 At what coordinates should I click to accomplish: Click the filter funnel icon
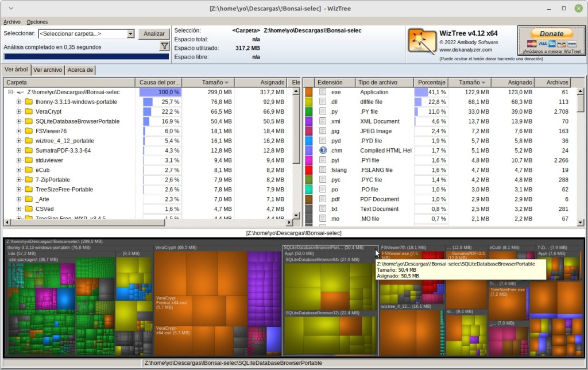164,47
